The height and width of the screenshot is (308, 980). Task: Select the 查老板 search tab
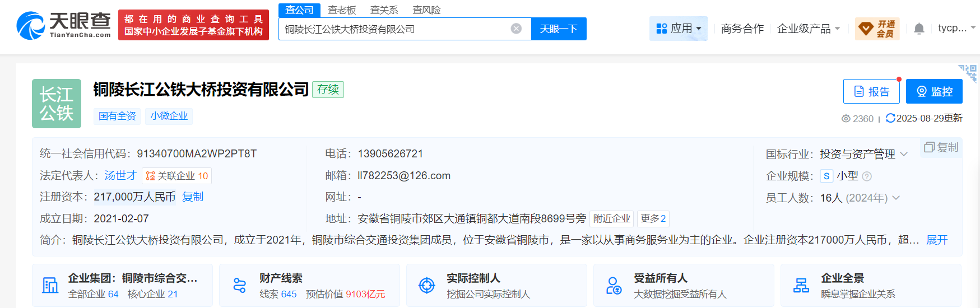point(342,10)
